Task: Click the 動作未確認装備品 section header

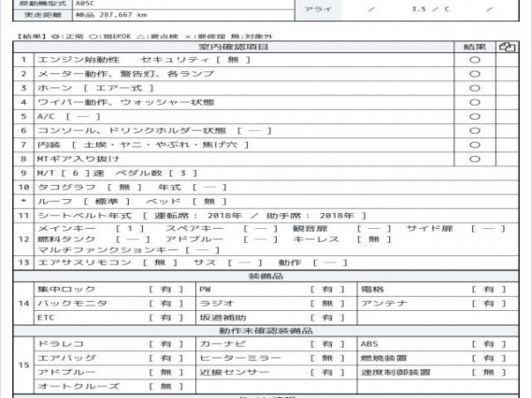Action: click(x=266, y=331)
